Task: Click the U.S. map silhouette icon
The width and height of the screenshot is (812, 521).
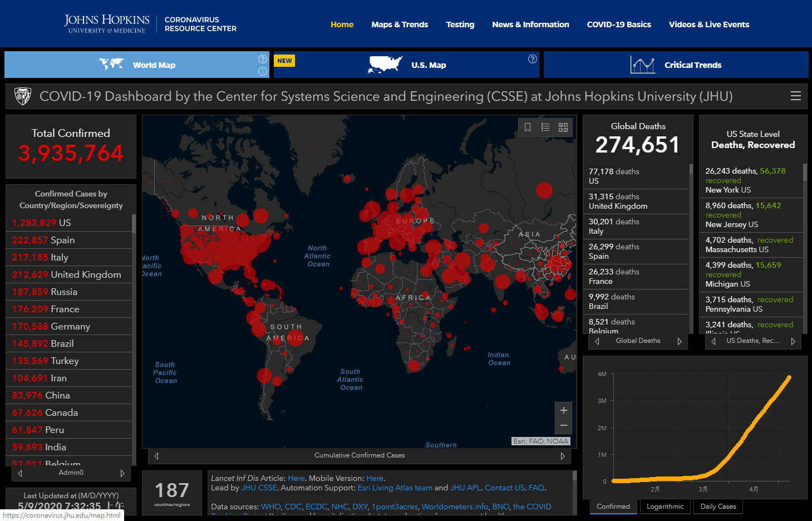Action: [x=385, y=65]
